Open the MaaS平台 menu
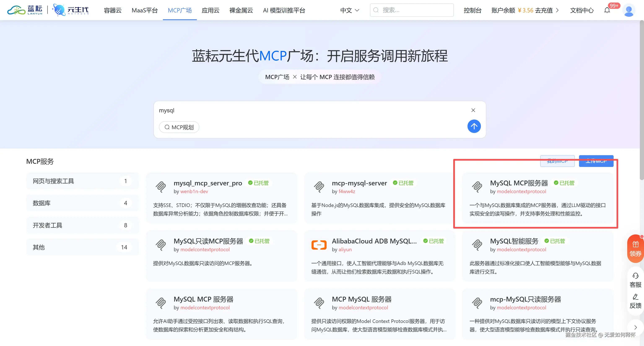 [x=145, y=10]
